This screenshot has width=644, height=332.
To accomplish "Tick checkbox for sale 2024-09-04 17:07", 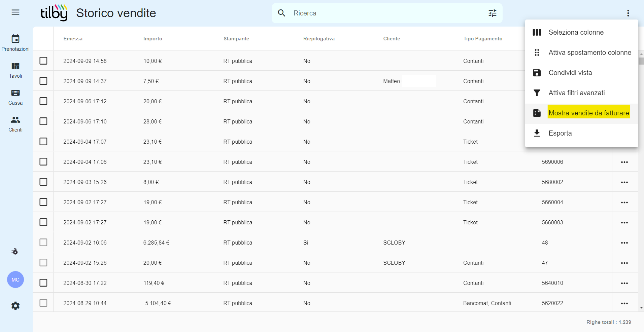I will point(43,141).
